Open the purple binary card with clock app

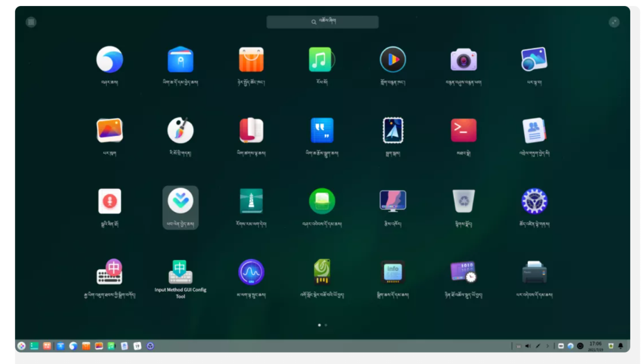pyautogui.click(x=463, y=272)
